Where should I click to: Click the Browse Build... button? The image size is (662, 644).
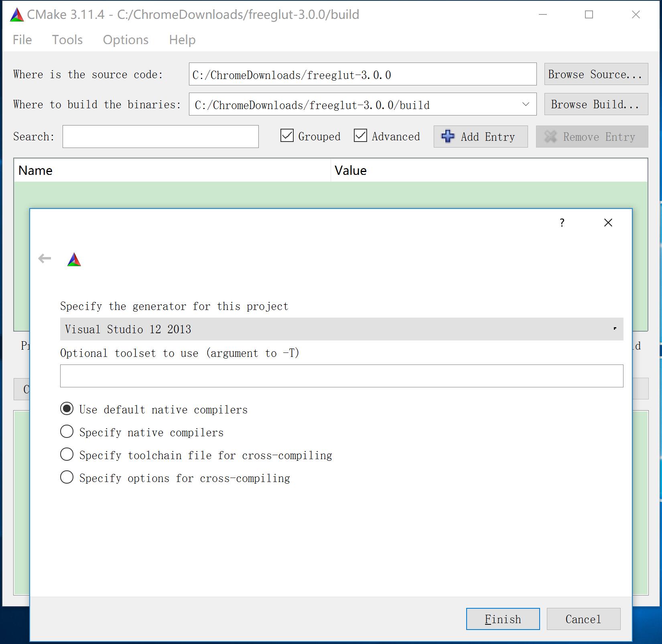click(x=596, y=104)
